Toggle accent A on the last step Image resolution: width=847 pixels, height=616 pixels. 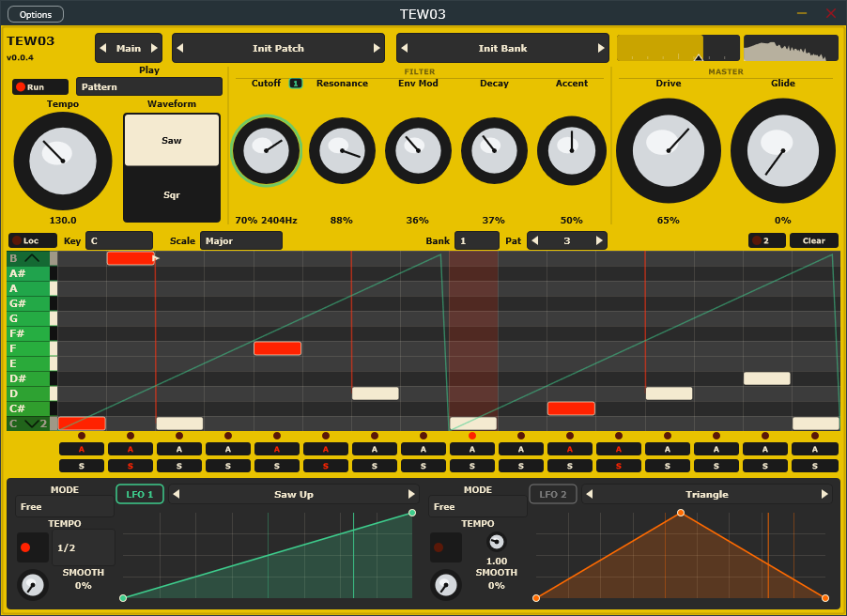click(x=814, y=449)
